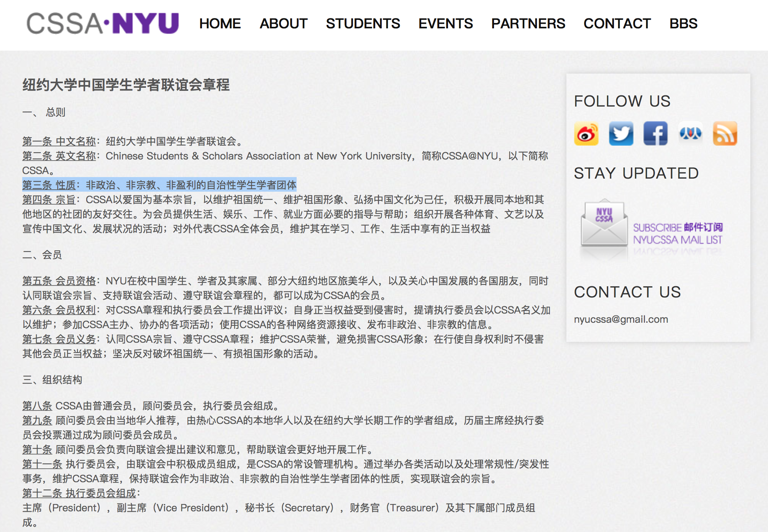
Task: Click the 第十条 article label
Action: tap(37, 450)
